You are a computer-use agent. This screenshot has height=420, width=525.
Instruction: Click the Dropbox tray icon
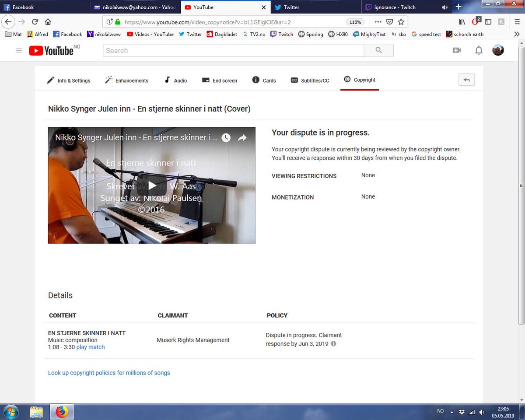point(462,412)
